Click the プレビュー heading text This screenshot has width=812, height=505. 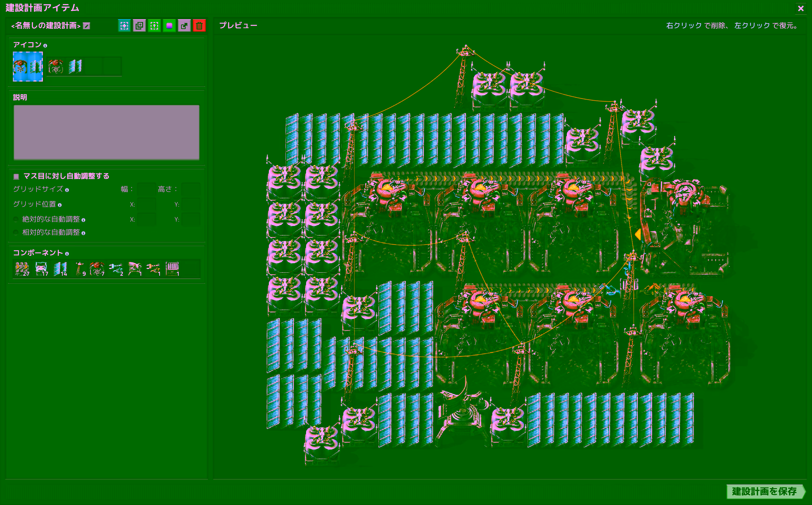pyautogui.click(x=238, y=25)
